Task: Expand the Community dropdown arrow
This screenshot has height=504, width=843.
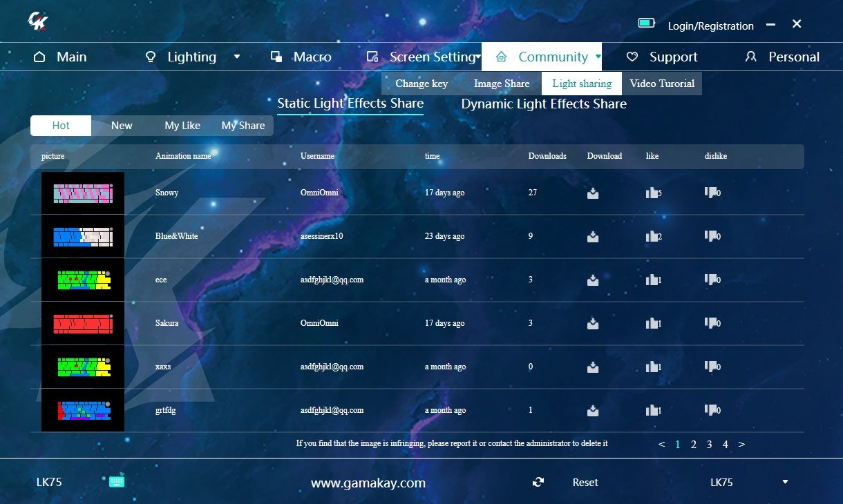Action: 598,57
